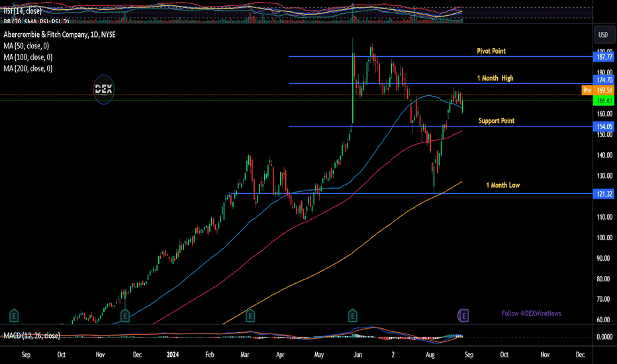Click the RSI (14, close) indicator legend
This screenshot has width=617, height=364.
(23, 11)
